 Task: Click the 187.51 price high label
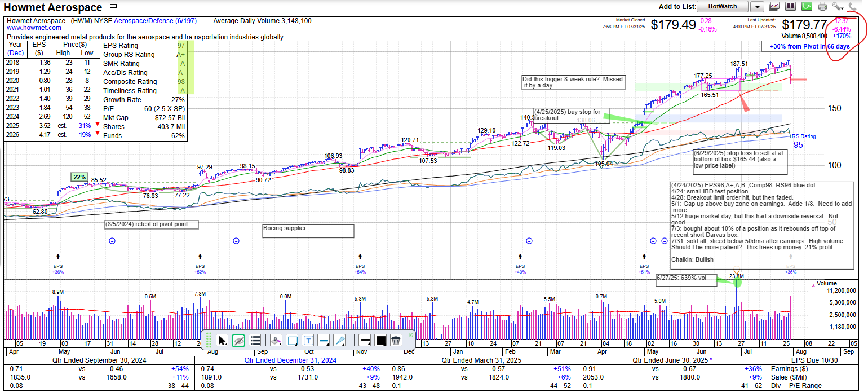739,64
